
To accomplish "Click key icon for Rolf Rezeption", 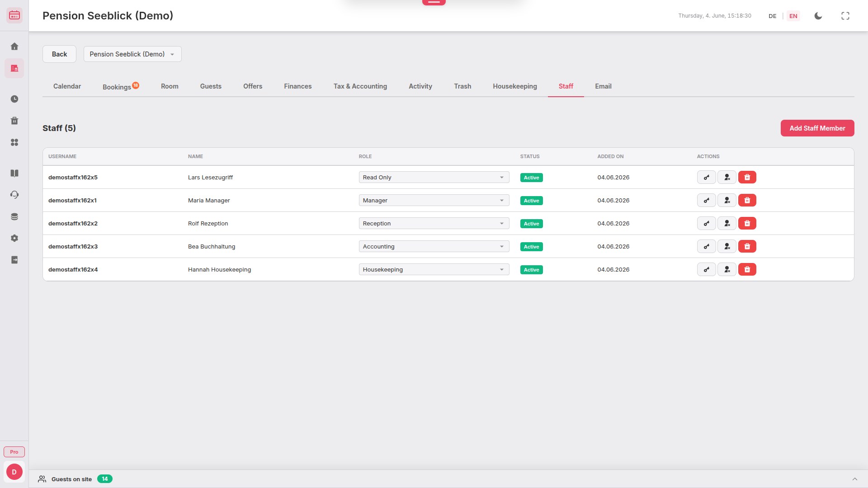I will (707, 224).
